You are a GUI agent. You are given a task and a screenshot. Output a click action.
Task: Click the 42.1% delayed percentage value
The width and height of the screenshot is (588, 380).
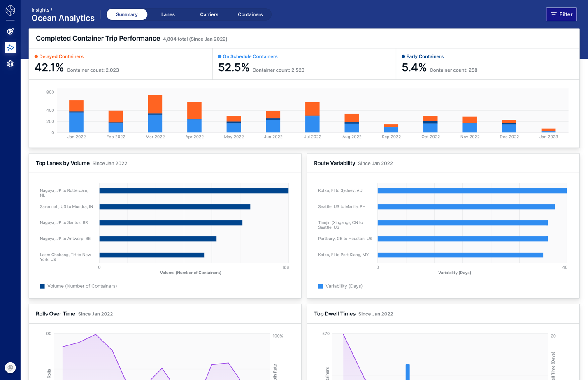[49, 67]
